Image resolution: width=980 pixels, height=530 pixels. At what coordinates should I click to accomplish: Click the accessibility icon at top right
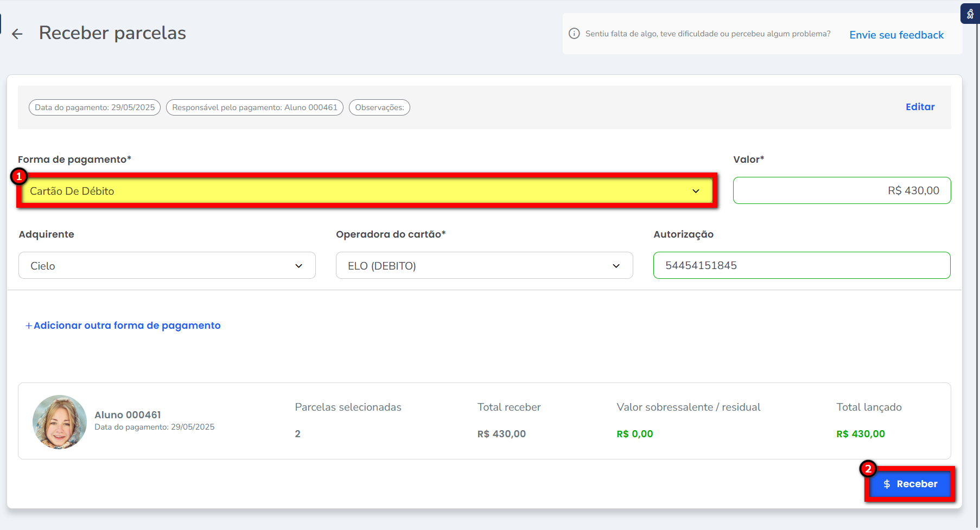click(970, 14)
